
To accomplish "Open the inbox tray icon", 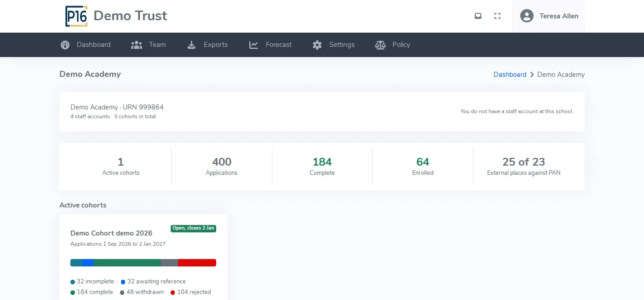I will pos(478,16).
